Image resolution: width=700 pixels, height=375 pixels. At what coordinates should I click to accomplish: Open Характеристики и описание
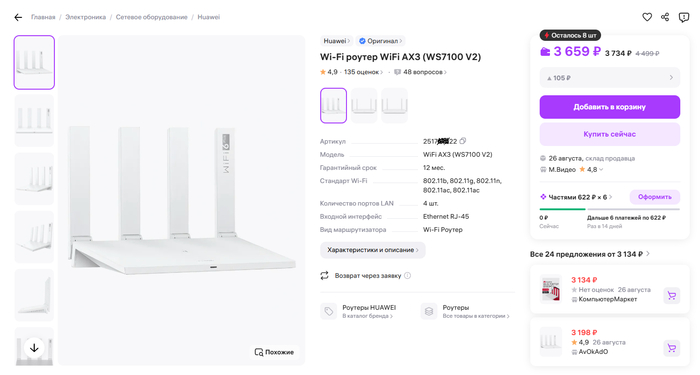[372, 250]
